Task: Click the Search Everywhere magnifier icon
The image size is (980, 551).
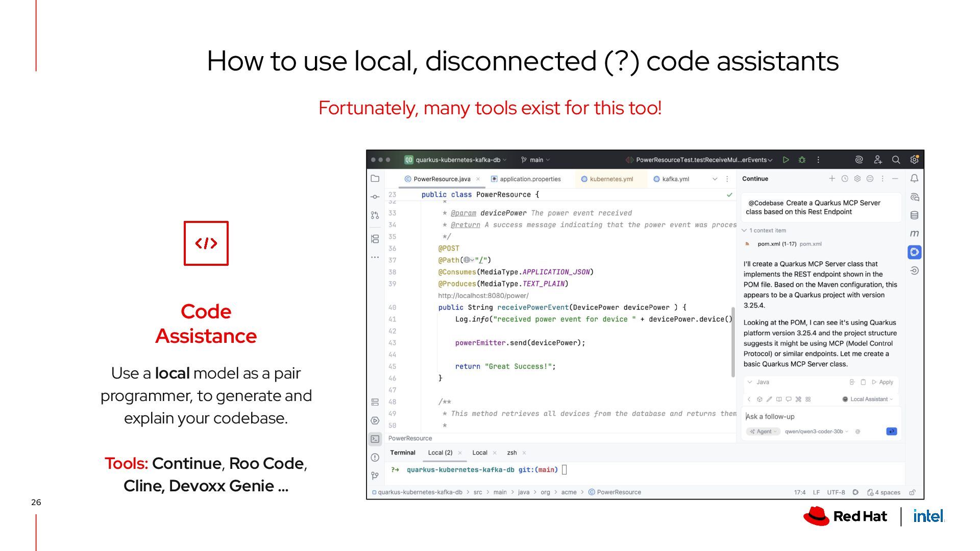Action: 896,160
